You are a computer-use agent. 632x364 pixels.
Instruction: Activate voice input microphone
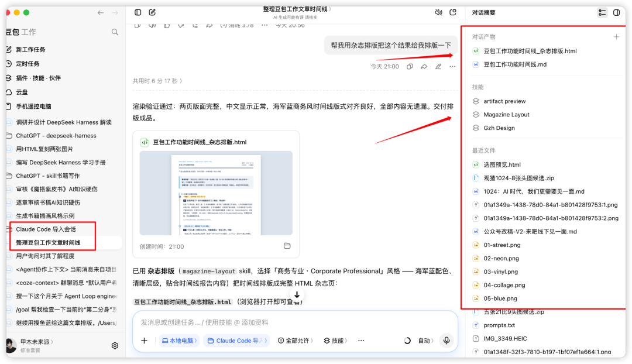pyautogui.click(x=446, y=341)
